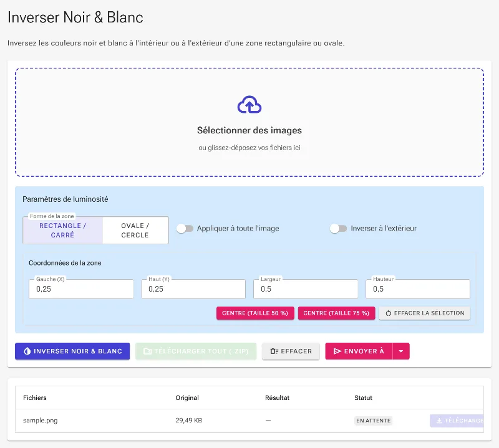
Task: Toggle 'Appliquer à toute l'image' switch
Action: click(185, 228)
